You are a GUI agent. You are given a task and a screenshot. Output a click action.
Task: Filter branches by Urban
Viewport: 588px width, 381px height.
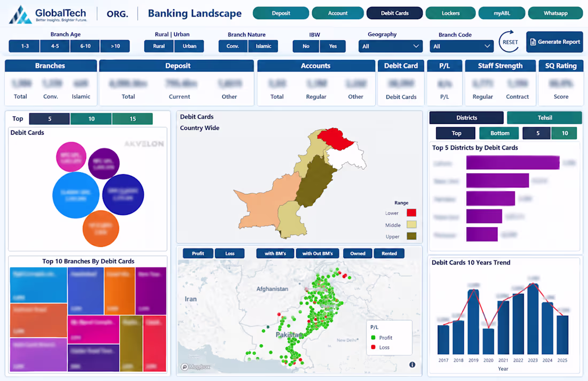click(189, 46)
